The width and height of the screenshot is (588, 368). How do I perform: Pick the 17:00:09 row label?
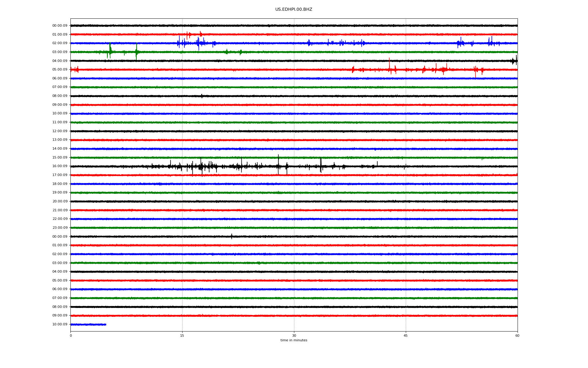60,175
